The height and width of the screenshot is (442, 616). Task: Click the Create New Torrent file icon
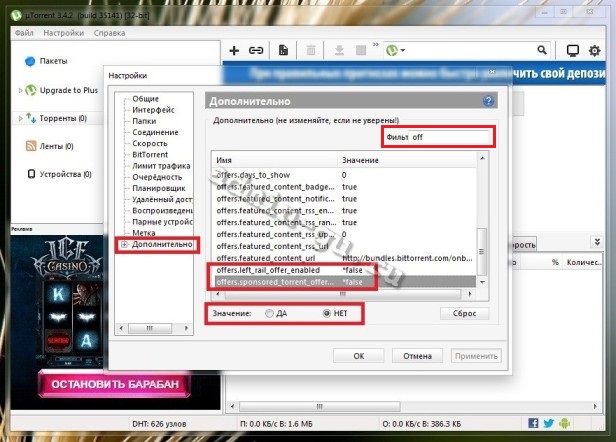pyautogui.click(x=283, y=50)
